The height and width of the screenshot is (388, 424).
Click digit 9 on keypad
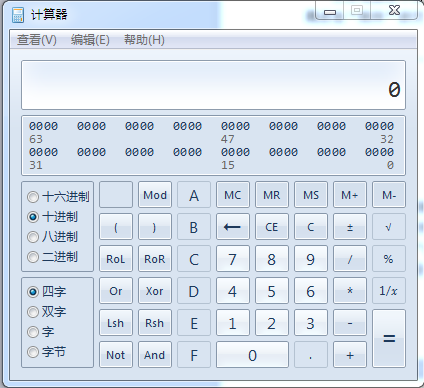click(311, 259)
